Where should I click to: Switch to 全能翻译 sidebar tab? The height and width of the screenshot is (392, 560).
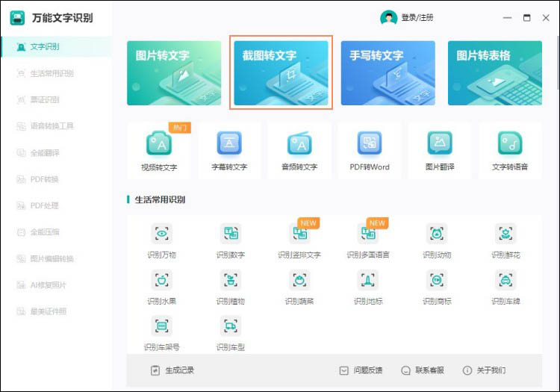(x=57, y=153)
